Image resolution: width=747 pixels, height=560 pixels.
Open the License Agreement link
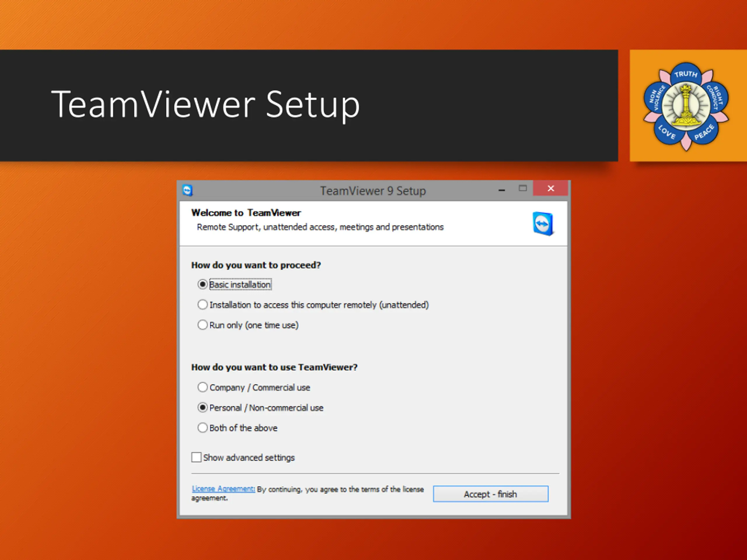[x=223, y=489]
